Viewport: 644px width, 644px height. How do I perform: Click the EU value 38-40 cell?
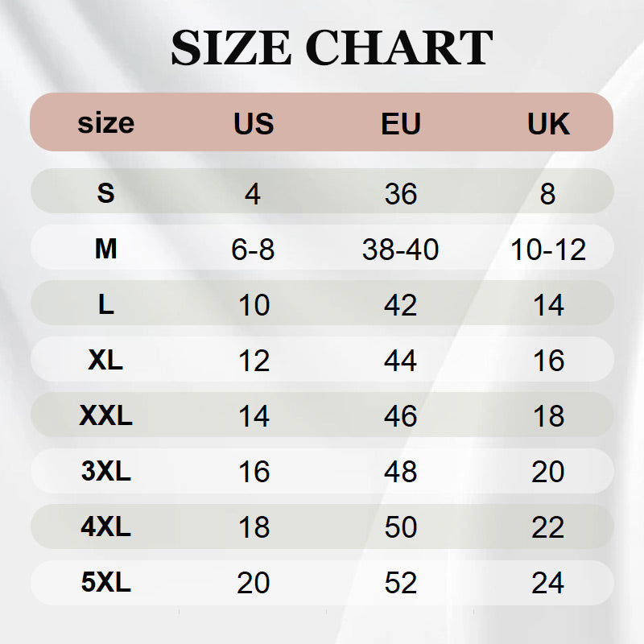pyautogui.click(x=401, y=250)
